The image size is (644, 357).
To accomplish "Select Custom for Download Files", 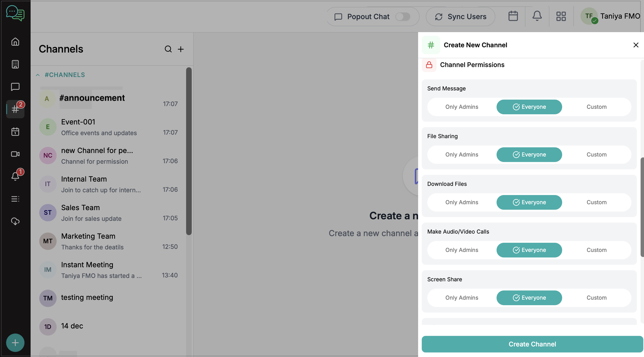I will tap(596, 202).
